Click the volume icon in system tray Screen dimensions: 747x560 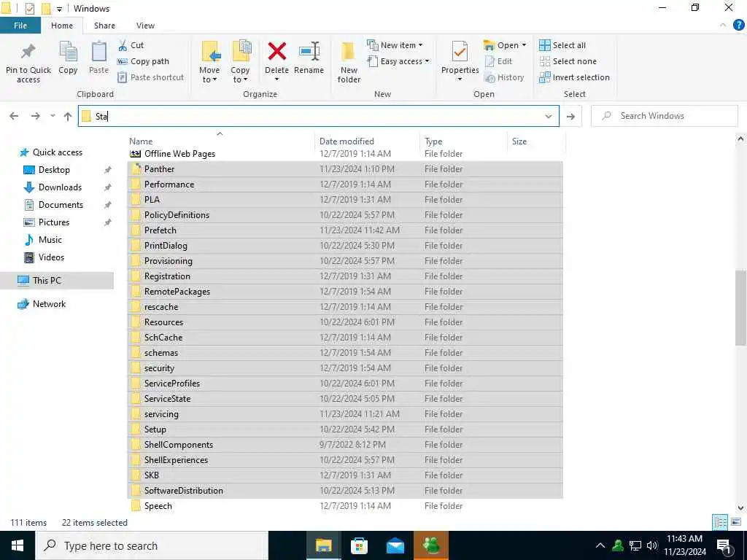point(652,545)
